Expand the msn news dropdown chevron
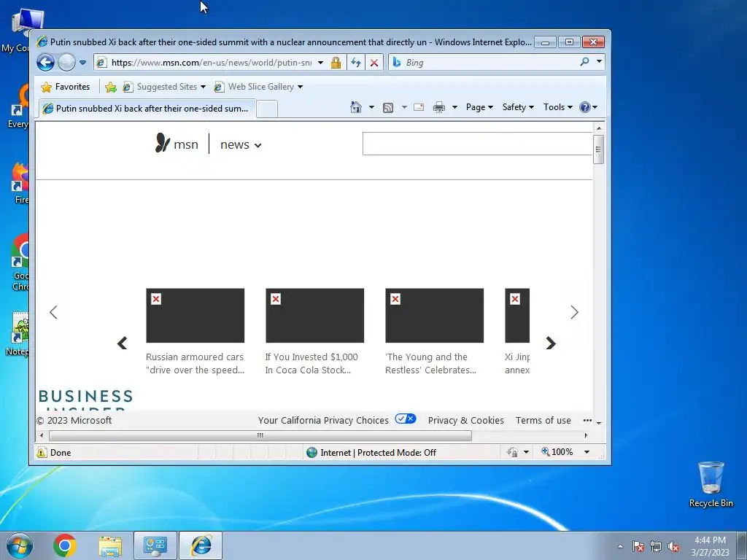This screenshot has height=560, width=747. coord(258,145)
